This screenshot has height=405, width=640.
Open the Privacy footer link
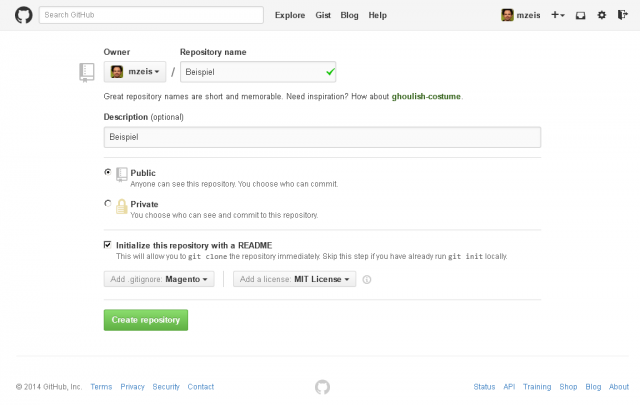[132, 387]
